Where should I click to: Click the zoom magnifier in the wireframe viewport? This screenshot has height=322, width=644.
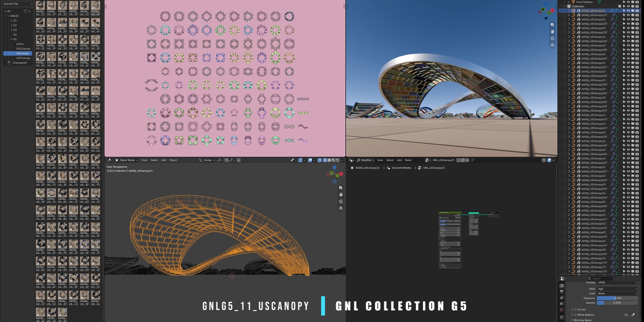point(341,188)
